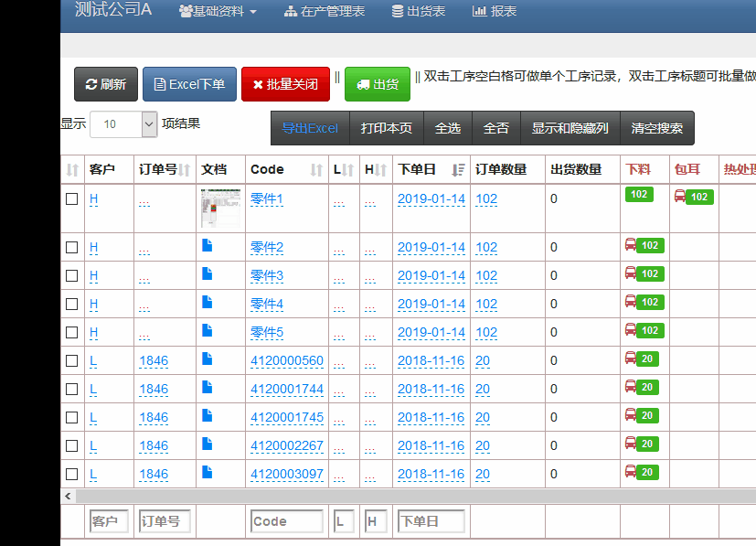Open the 基础资料 dropdown menu
Image resolution: width=756 pixels, height=546 pixels.
[218, 11]
